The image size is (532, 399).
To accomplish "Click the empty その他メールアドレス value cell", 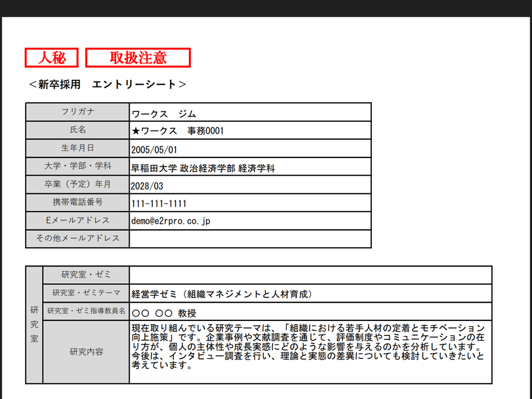I will (250, 239).
